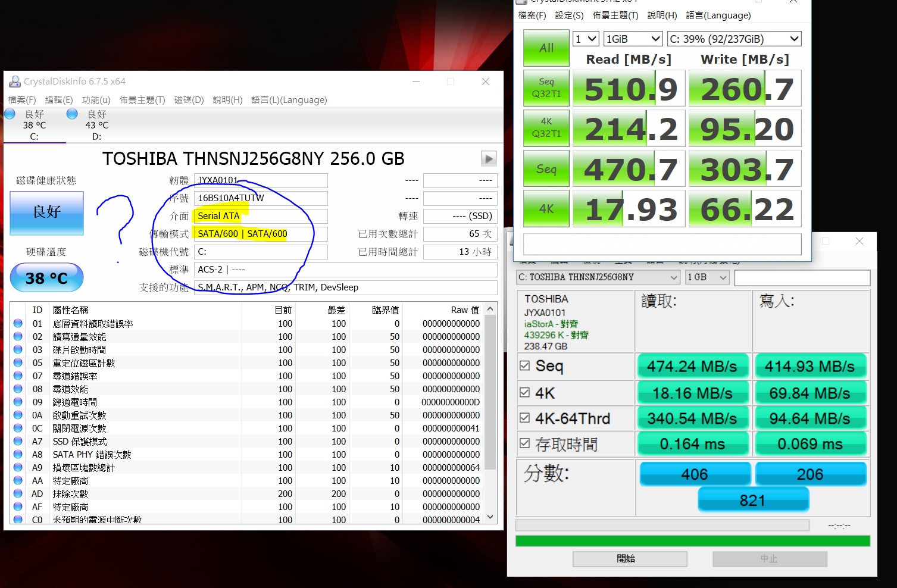
Task: Open CrystalDiskInfo 佈景主題(T) menu
Action: [142, 100]
